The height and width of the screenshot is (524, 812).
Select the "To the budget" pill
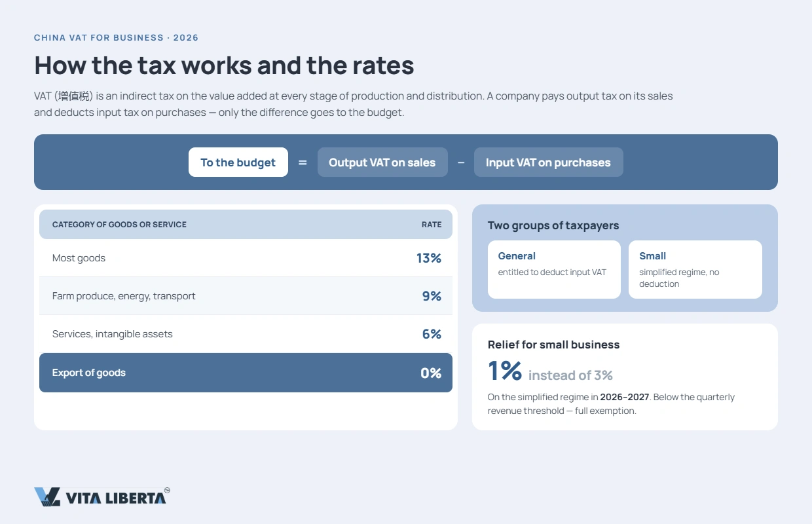[x=238, y=162]
